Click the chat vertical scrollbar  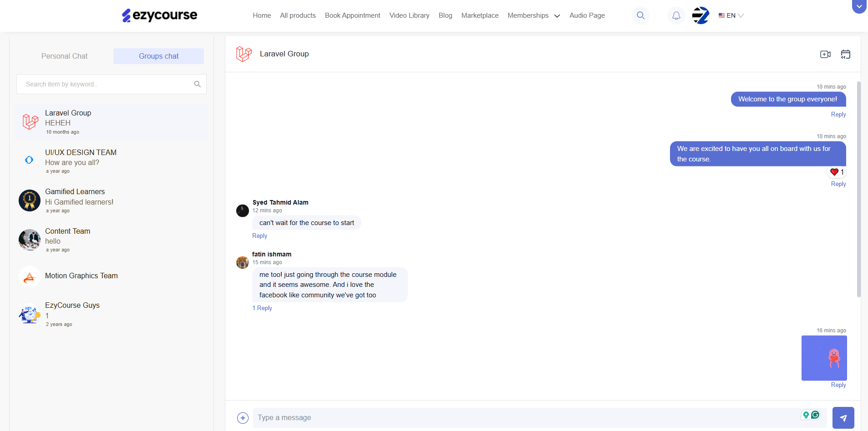[x=858, y=189]
